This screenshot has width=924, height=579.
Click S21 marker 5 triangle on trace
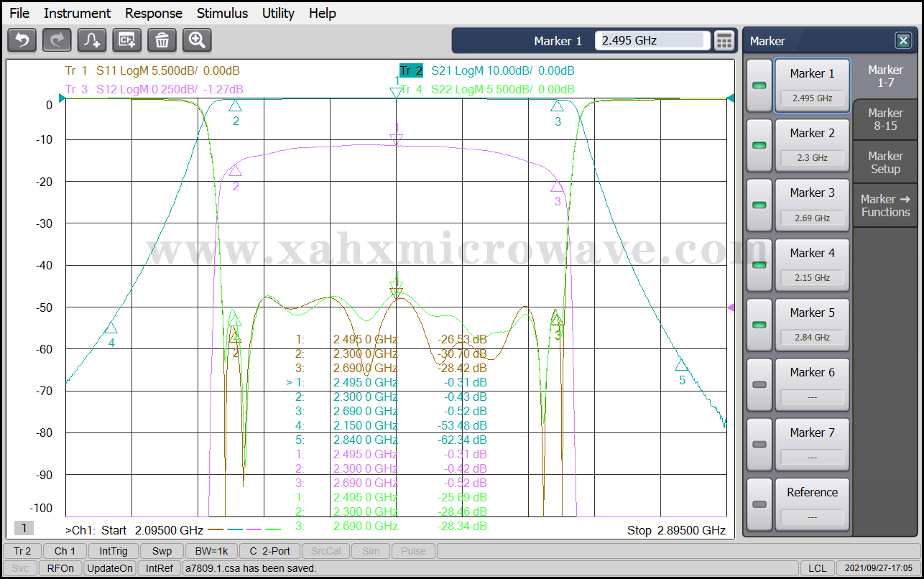point(681,366)
